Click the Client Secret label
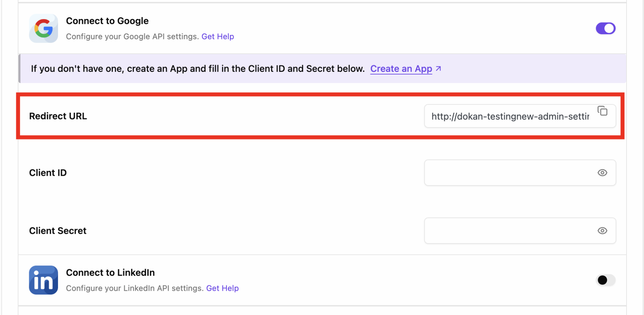 (x=58, y=231)
